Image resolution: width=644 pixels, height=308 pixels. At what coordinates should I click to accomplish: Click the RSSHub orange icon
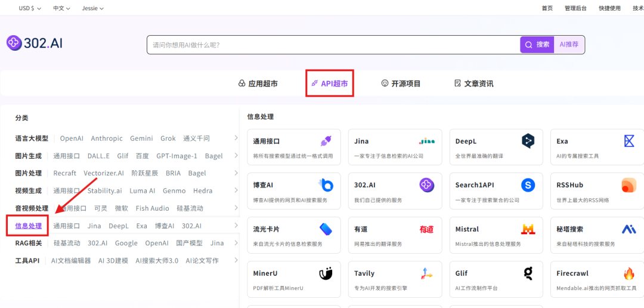coord(629,185)
